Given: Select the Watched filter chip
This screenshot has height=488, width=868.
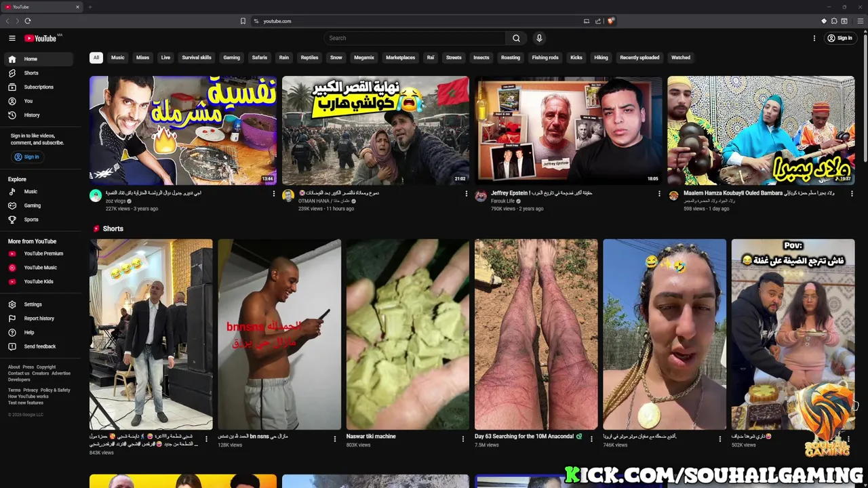Looking at the screenshot, I should [681, 58].
